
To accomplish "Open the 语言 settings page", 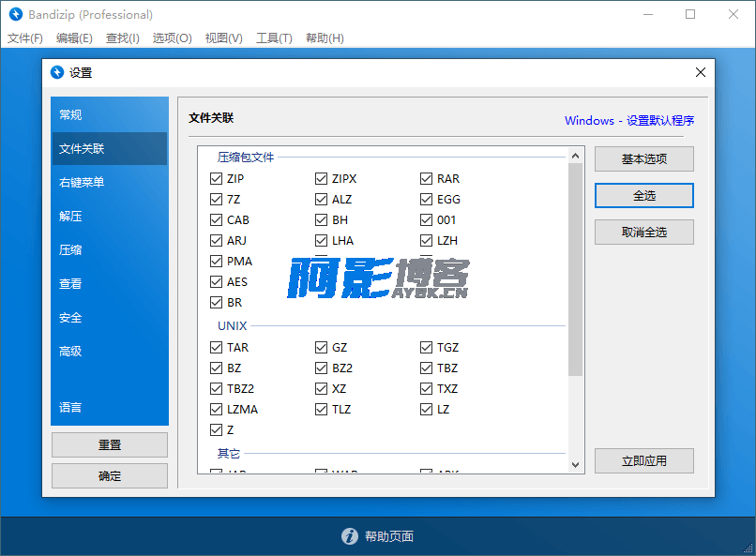I will (110, 407).
